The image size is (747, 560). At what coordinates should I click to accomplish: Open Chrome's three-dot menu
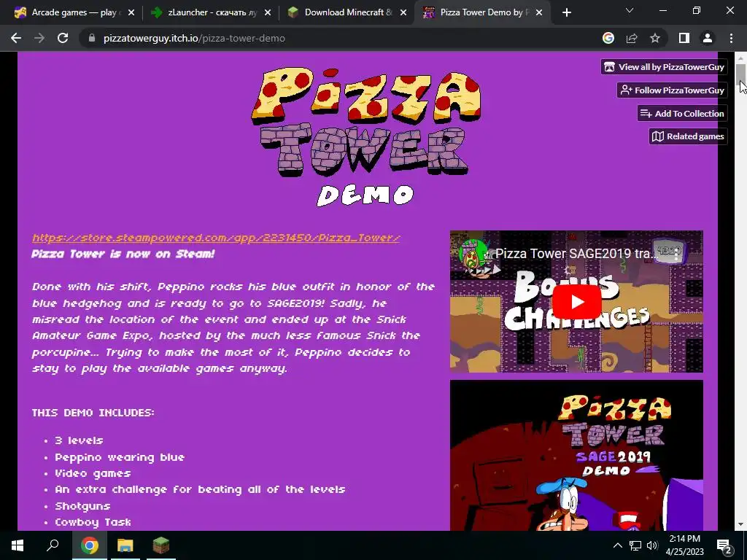(731, 38)
